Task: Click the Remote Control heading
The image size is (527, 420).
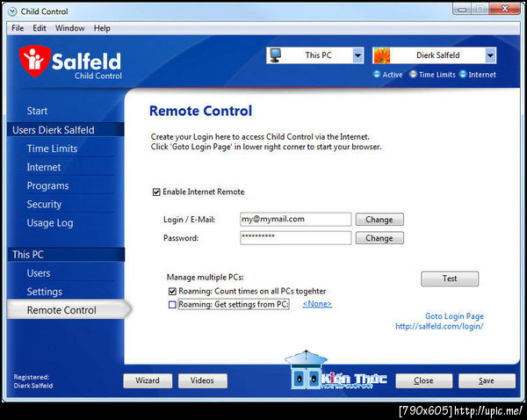Action: point(200,111)
